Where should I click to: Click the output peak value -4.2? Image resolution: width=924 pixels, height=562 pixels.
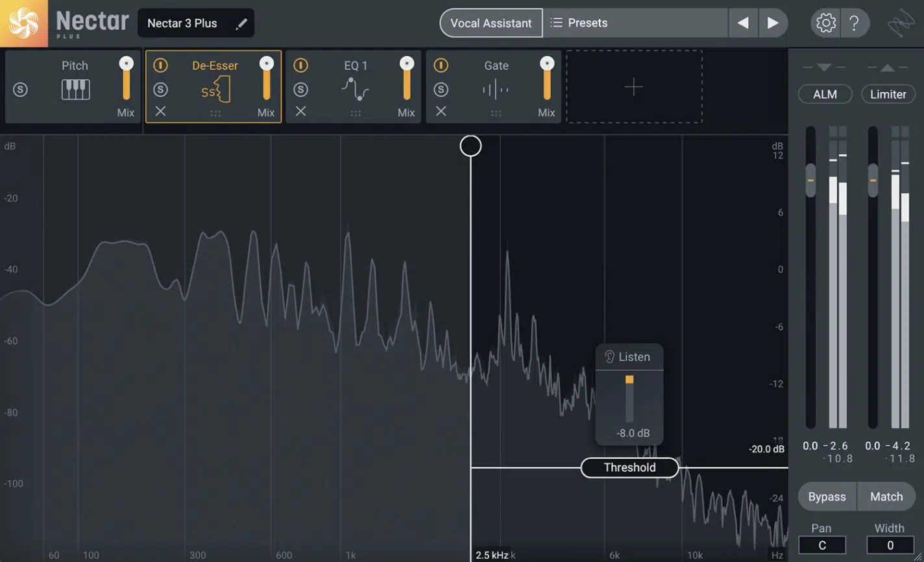tap(897, 446)
